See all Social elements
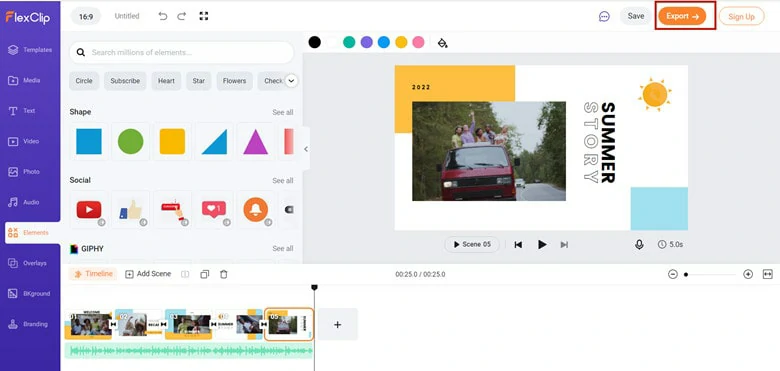The image size is (780, 371). tap(283, 181)
